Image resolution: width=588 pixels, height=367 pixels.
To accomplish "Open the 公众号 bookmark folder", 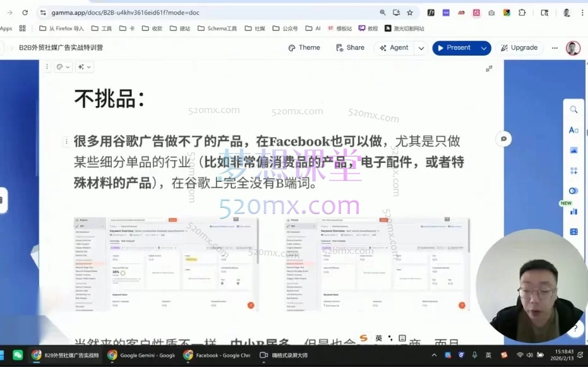I will point(285,28).
